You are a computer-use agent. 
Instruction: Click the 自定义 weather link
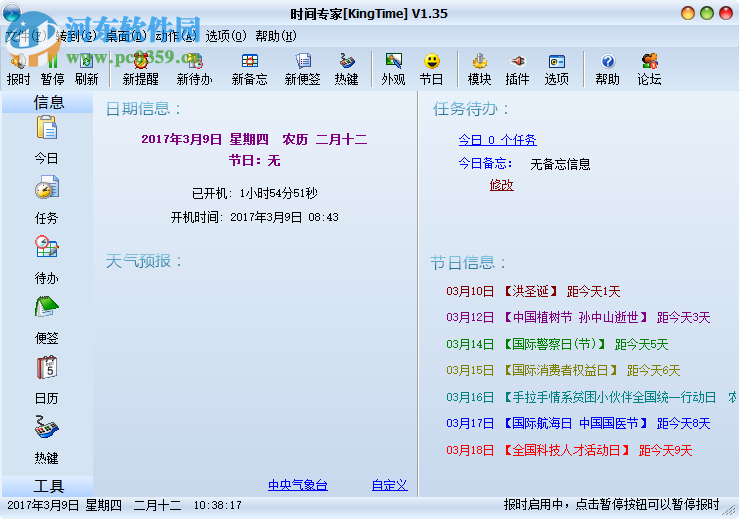click(x=389, y=485)
